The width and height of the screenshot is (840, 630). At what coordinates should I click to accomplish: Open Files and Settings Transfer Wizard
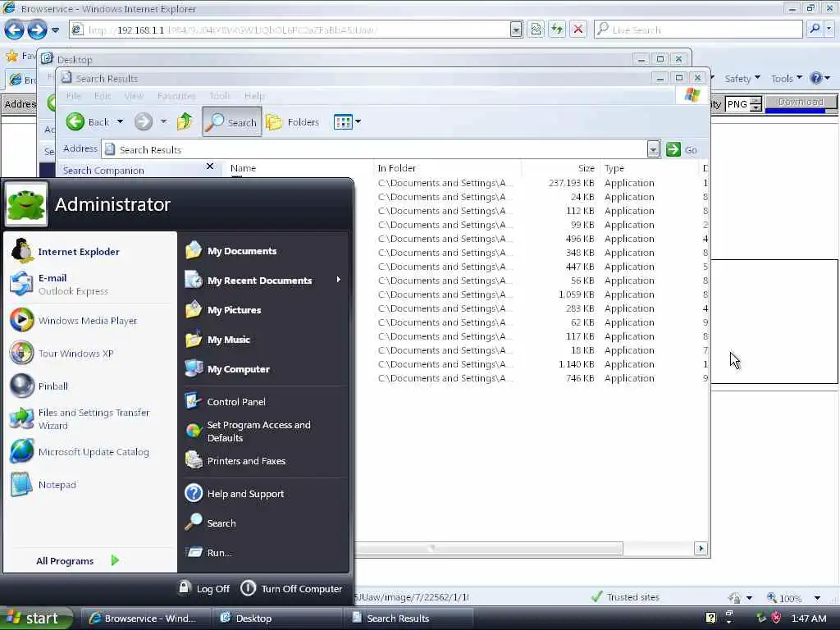80,419
